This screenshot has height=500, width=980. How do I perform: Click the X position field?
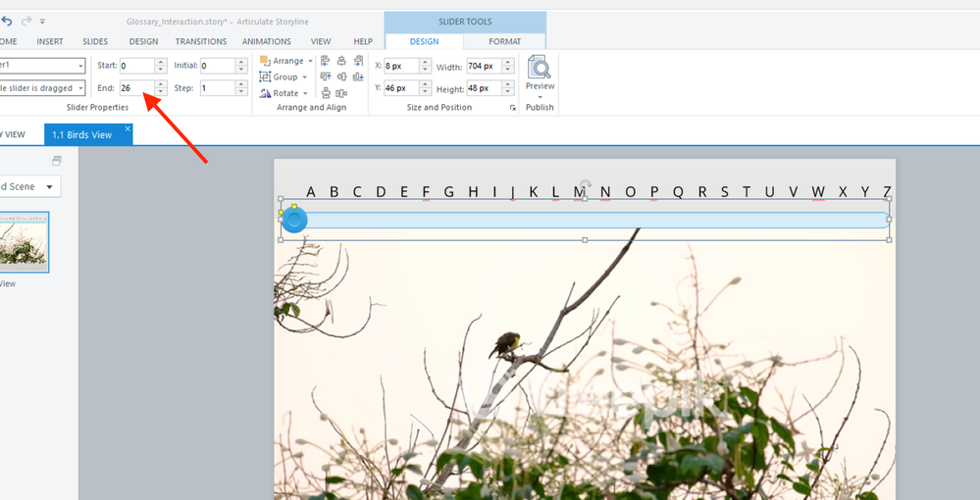(x=402, y=66)
